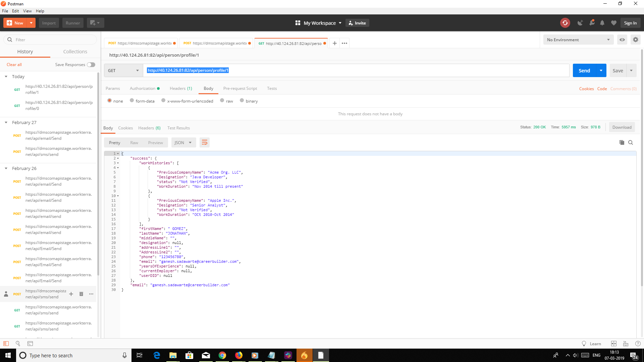Collapse the February 27 history group
The image size is (644, 362).
point(6,122)
